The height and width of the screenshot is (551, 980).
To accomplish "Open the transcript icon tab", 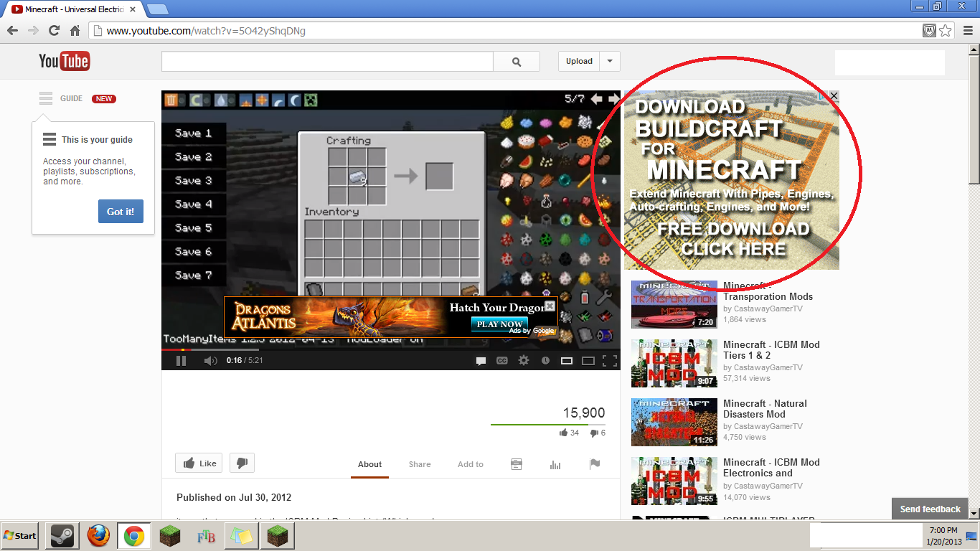I will tap(517, 464).
